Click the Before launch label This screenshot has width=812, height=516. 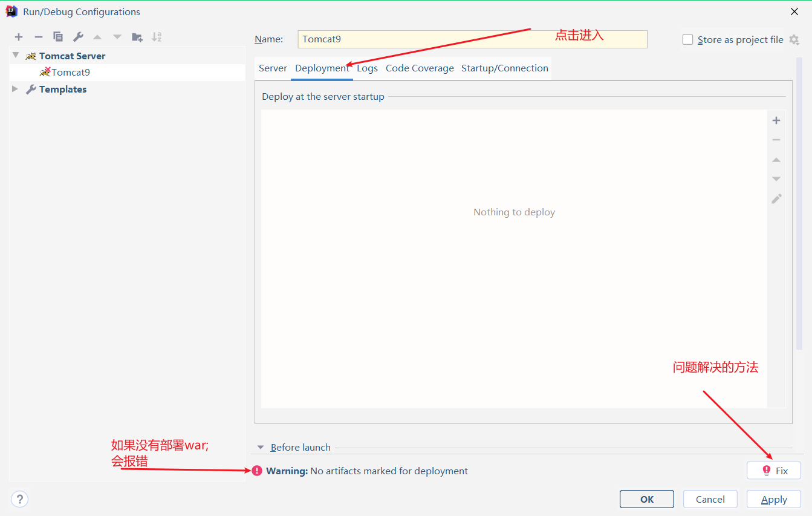300,448
